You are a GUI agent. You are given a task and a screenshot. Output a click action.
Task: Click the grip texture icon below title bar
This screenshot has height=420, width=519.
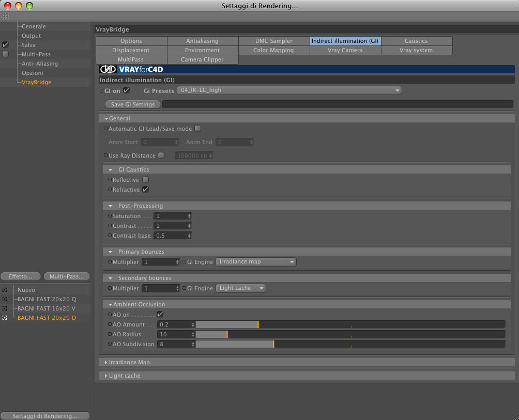(6, 16)
